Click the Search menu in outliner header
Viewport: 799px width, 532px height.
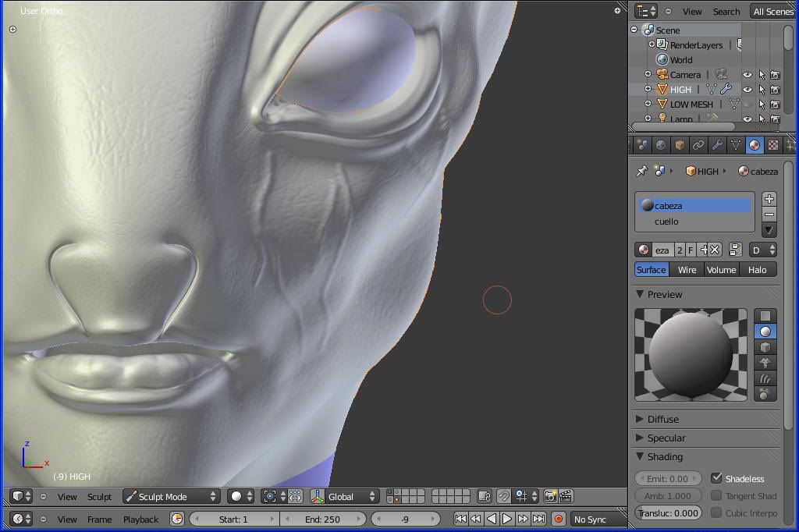click(x=726, y=12)
